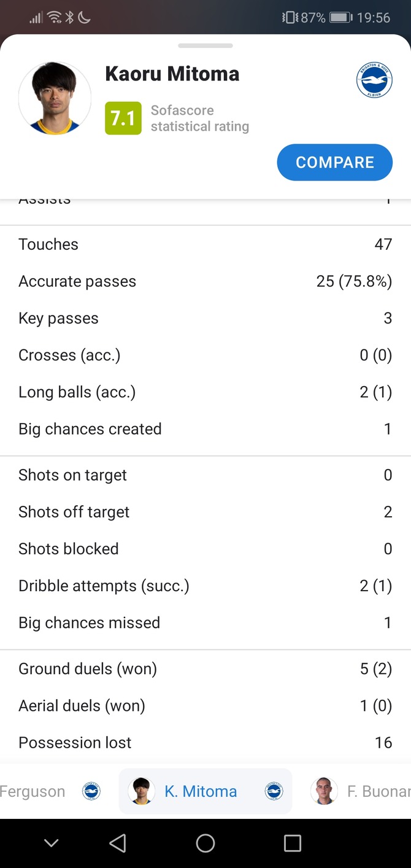
Task: Tap the Sofascore statistical rating label
Action: pyautogui.click(x=200, y=118)
